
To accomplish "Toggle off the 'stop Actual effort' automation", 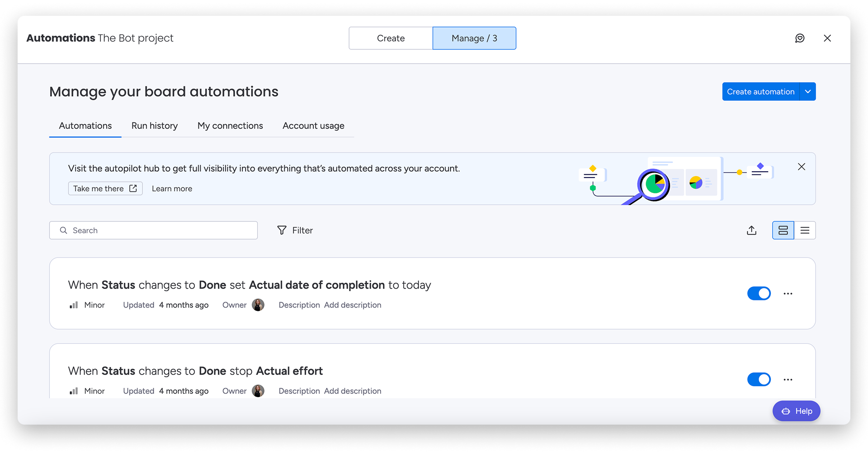I will pyautogui.click(x=759, y=379).
